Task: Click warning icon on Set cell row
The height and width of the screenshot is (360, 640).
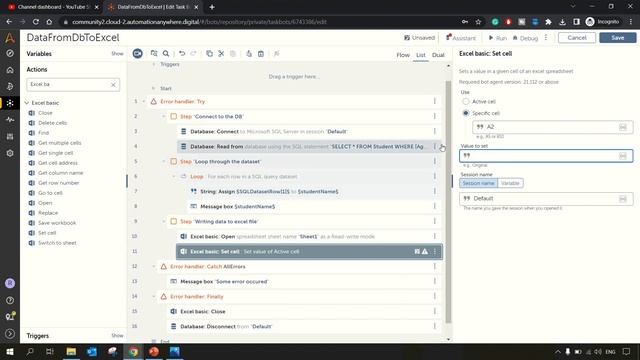Action: (x=425, y=251)
